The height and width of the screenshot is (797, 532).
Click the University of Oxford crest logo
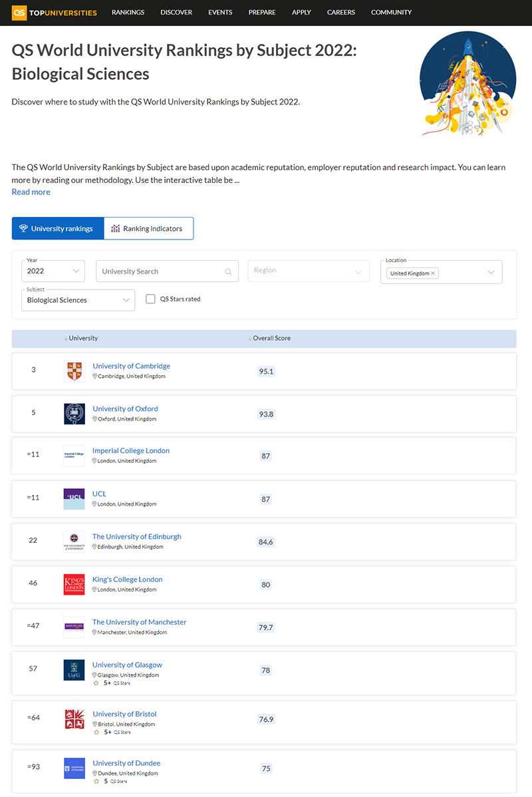coord(74,414)
